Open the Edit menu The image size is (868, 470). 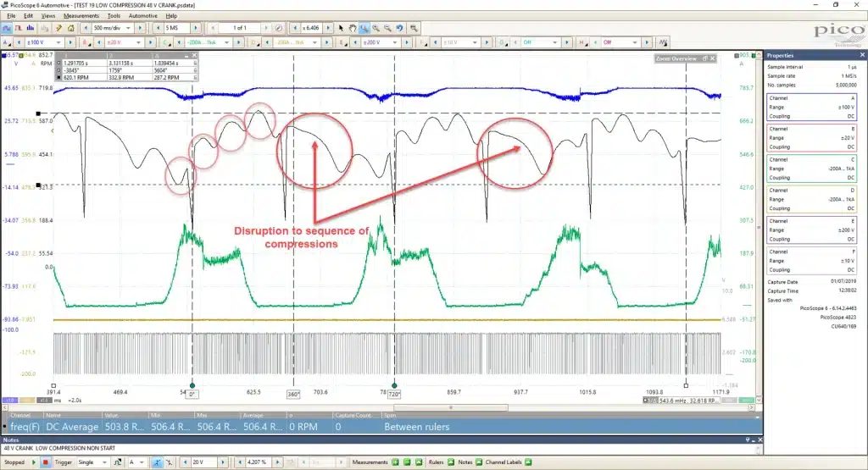click(28, 16)
